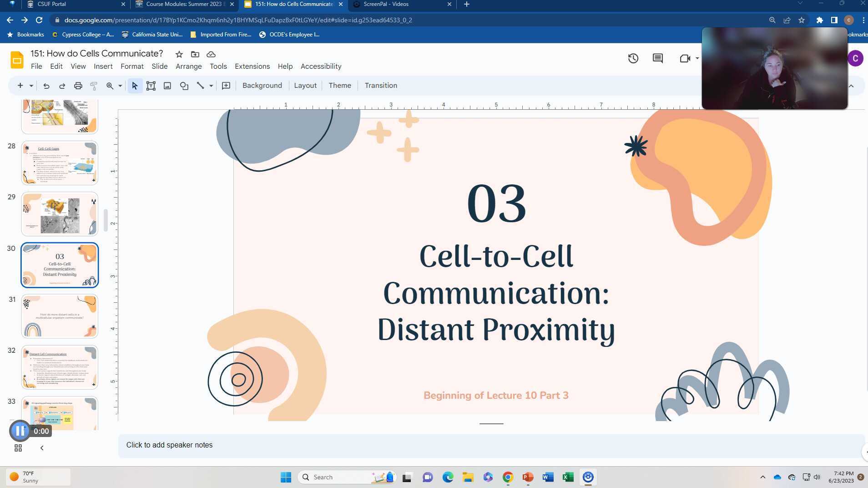Open version history icon
This screenshot has height=488, width=868.
633,58
